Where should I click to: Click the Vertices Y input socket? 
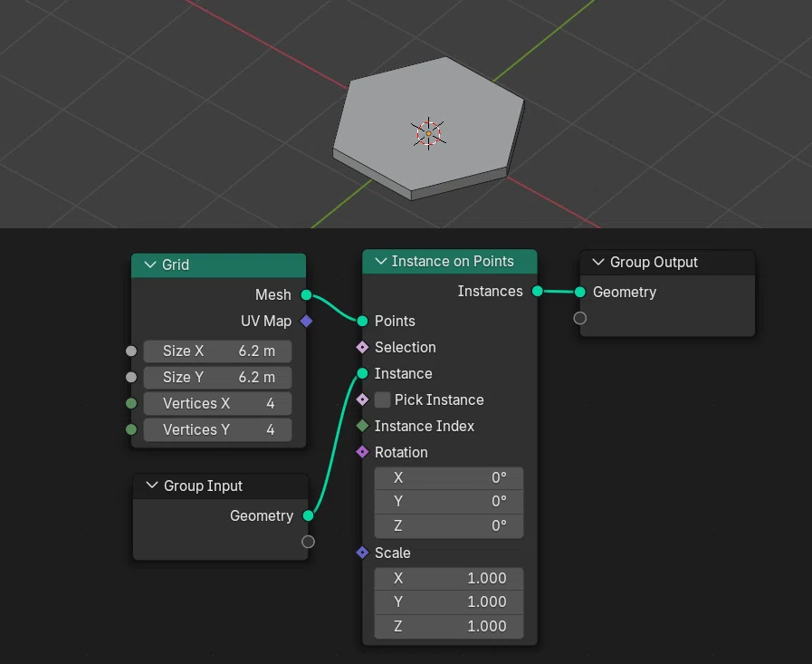(x=131, y=429)
